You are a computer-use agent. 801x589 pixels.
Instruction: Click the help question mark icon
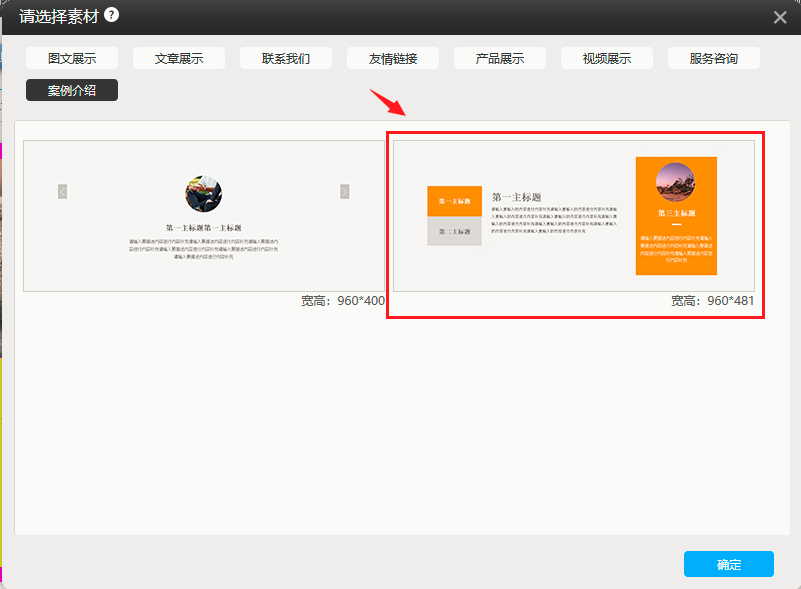[111, 15]
